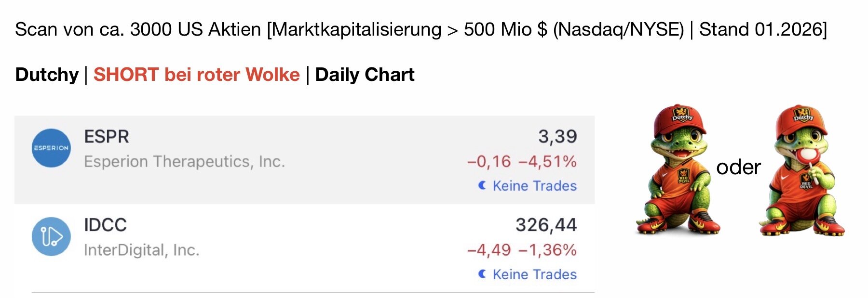Screen dimensions: 868x298
Task: Click the moon icon in ESPR row
Action: coord(482,185)
